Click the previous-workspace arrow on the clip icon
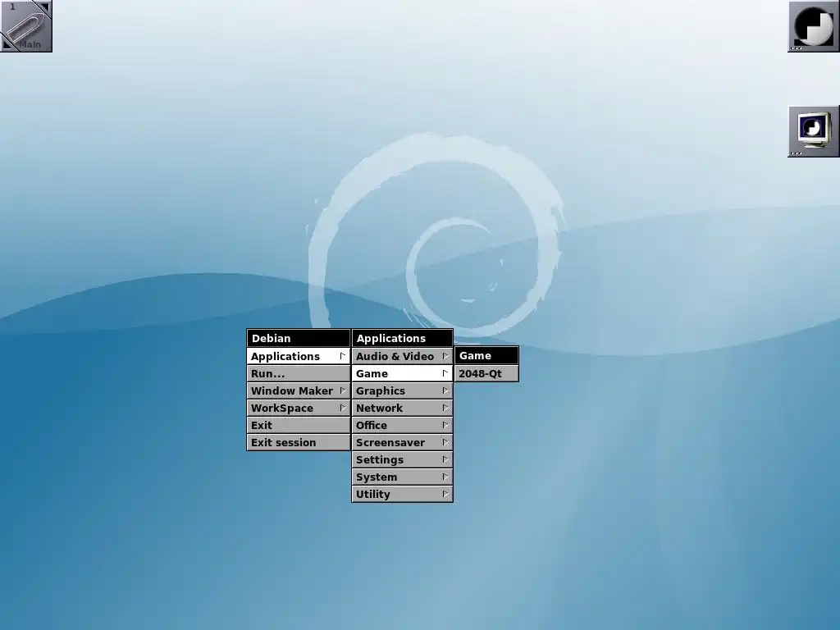 click(x=7, y=45)
